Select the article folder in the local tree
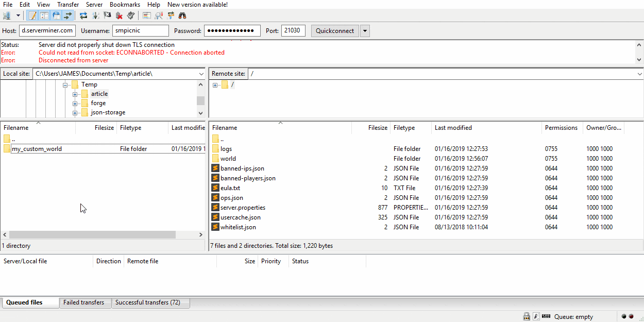Image resolution: width=644 pixels, height=322 pixels. click(x=99, y=94)
